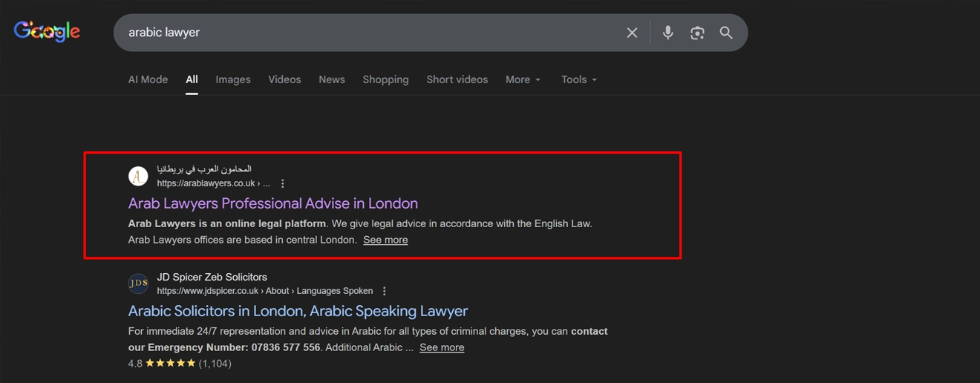Image resolution: width=980 pixels, height=383 pixels.
Task: Click the JDS site favicon
Action: pyautogui.click(x=138, y=284)
